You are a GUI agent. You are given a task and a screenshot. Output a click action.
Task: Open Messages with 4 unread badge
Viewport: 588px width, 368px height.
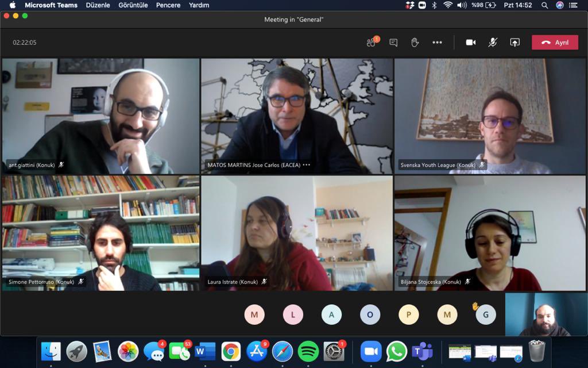pyautogui.click(x=154, y=351)
